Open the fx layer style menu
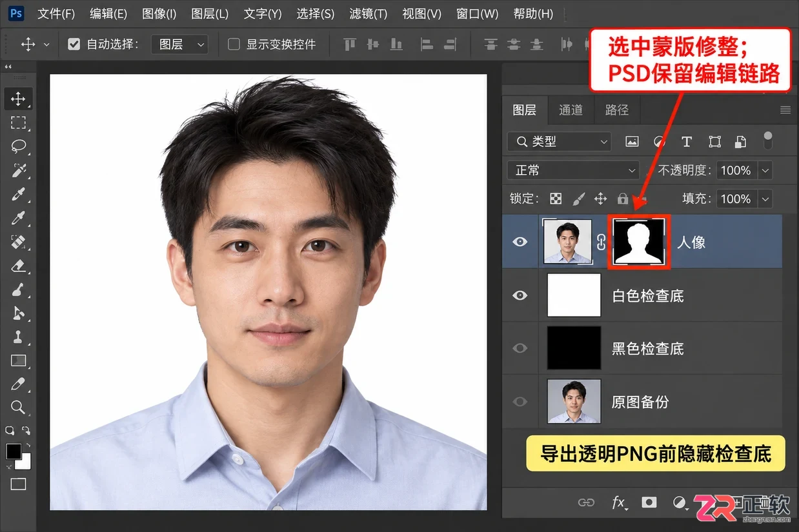This screenshot has width=799, height=532. (x=619, y=502)
